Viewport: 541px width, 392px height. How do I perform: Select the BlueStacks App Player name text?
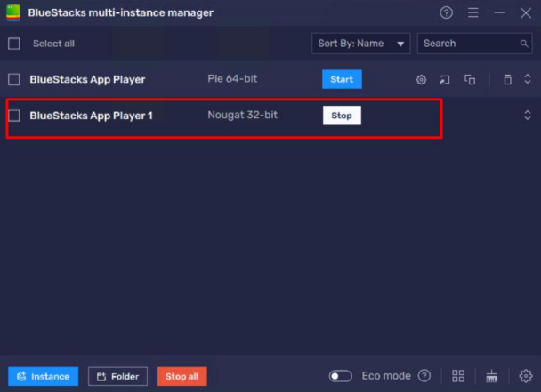tap(87, 80)
